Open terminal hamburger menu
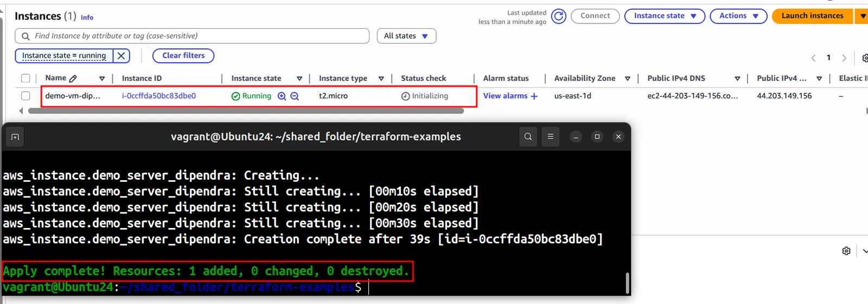Image resolution: width=868 pixels, height=304 pixels. 550,137
